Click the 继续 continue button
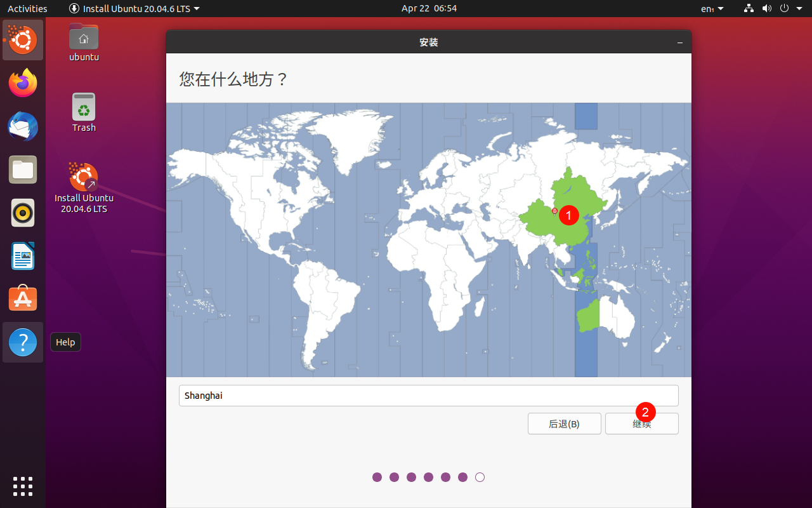This screenshot has height=508, width=812. [x=642, y=424]
